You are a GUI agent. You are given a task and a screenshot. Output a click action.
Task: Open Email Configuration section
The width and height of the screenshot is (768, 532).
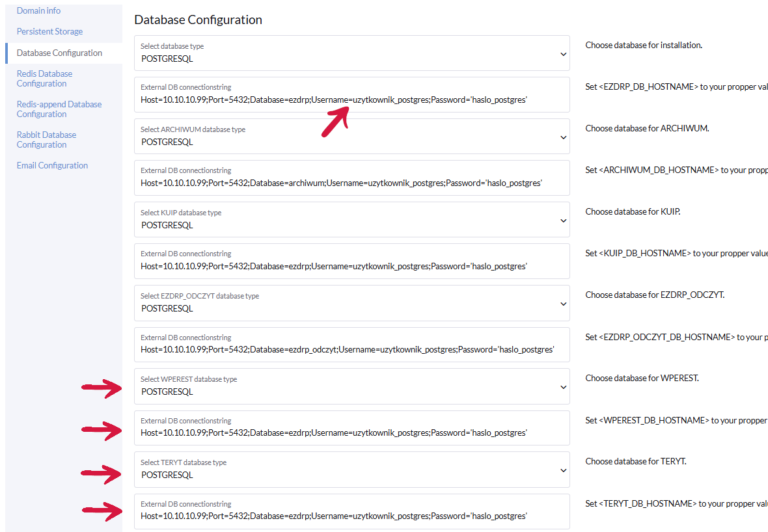pyautogui.click(x=52, y=165)
